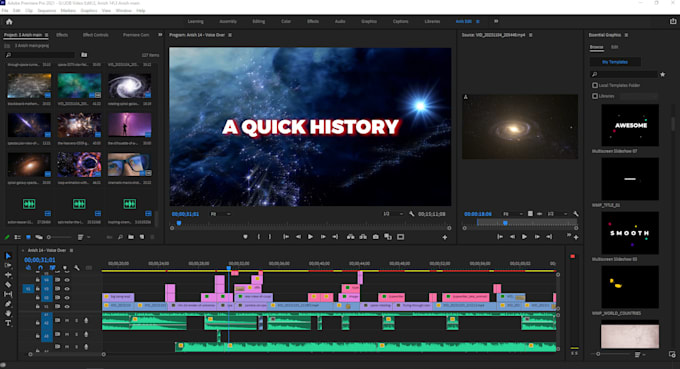Image resolution: width=680 pixels, height=369 pixels.
Task: Open Project panel menu icon
Action: pos(46,35)
